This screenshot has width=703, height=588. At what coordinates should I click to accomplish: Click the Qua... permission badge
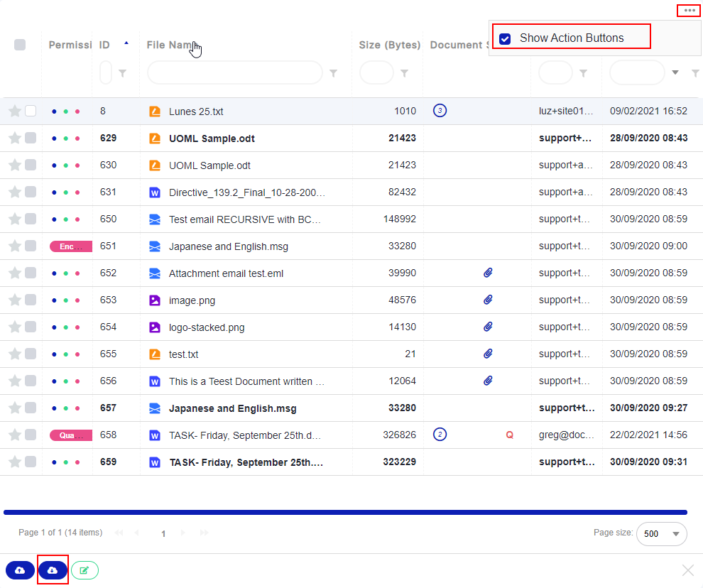(x=71, y=435)
